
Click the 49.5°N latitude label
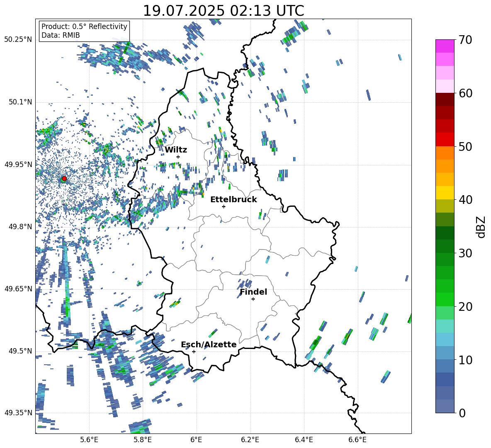click(20, 351)
